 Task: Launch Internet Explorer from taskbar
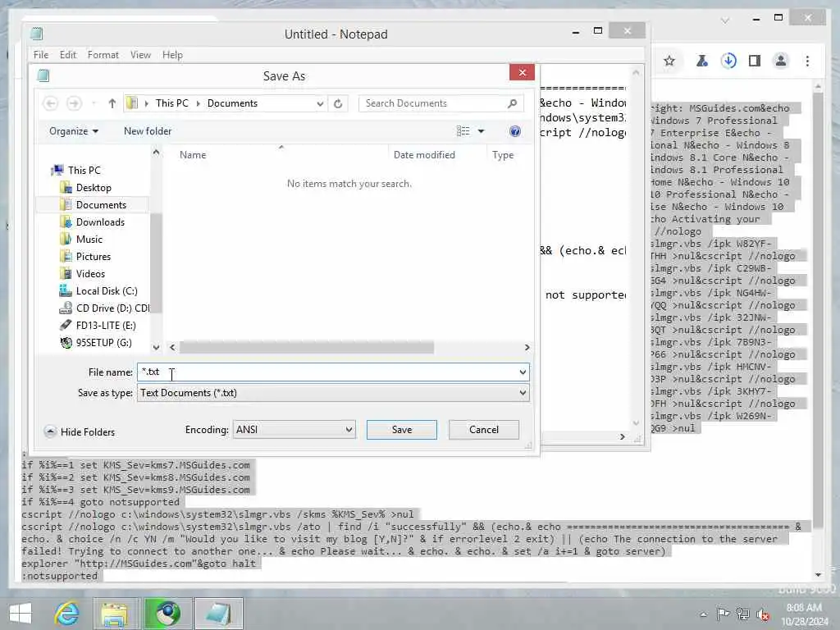tap(67, 614)
